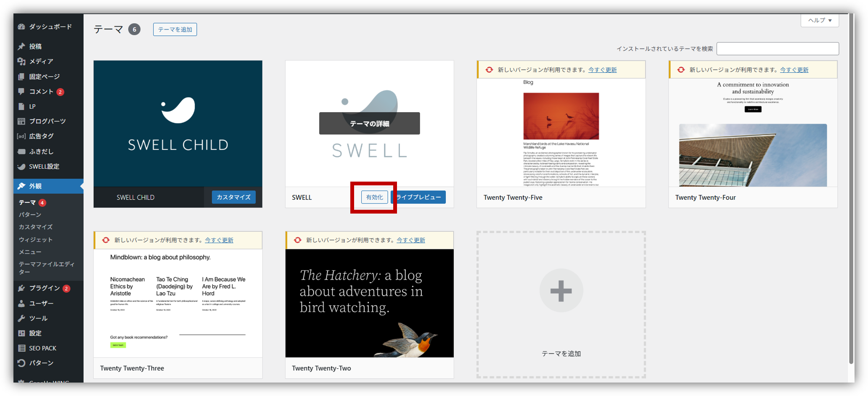The width and height of the screenshot is (868, 396).
Task: Click the list icon next to SEO PACK
Action: click(x=21, y=348)
